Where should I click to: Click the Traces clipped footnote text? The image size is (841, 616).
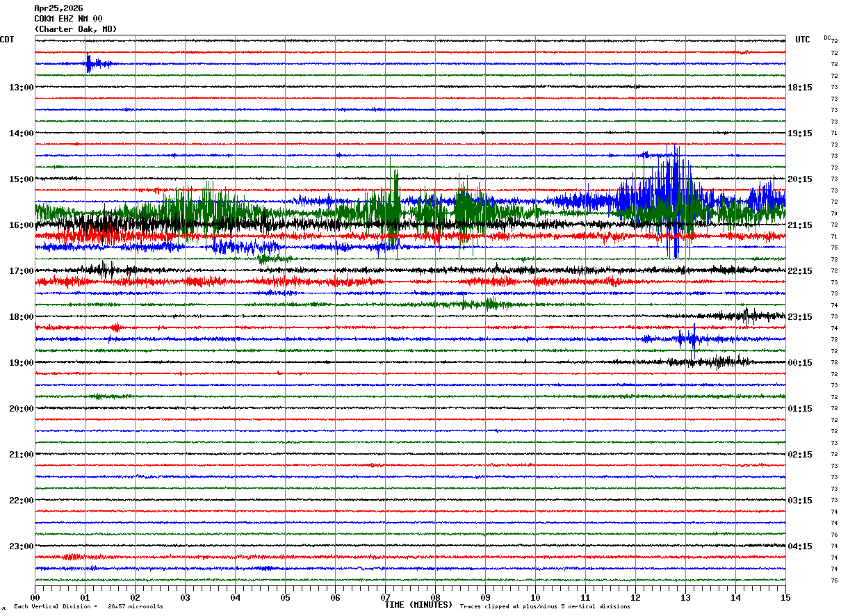tap(545, 606)
